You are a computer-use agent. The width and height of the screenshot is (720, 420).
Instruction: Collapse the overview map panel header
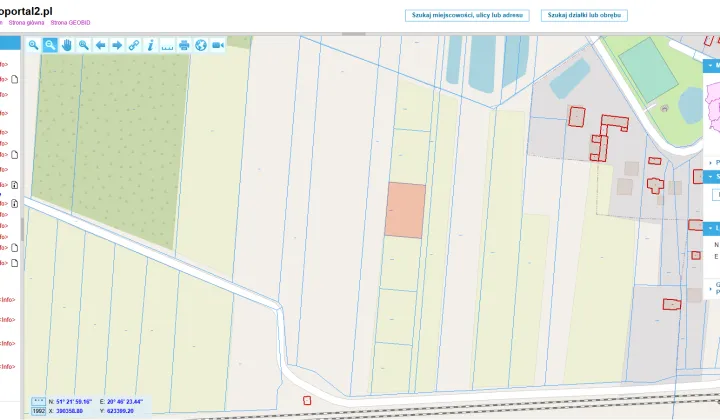tap(711, 66)
